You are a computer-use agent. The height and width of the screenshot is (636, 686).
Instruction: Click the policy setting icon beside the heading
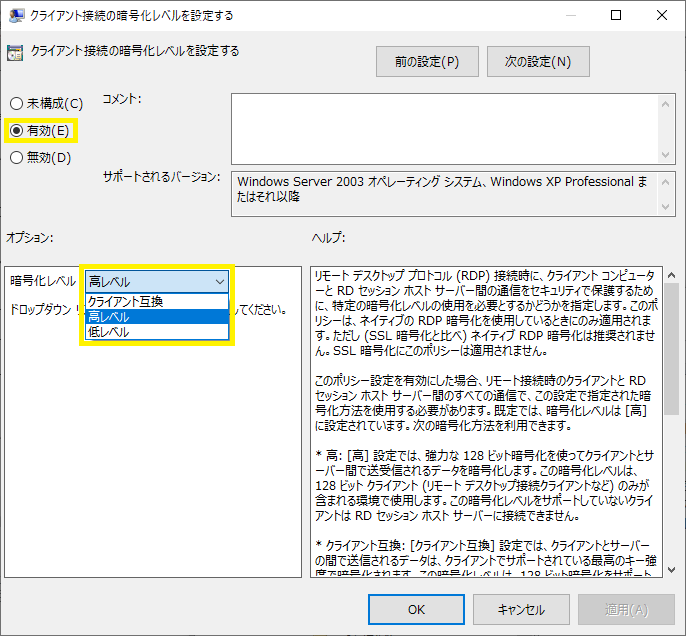pyautogui.click(x=15, y=52)
